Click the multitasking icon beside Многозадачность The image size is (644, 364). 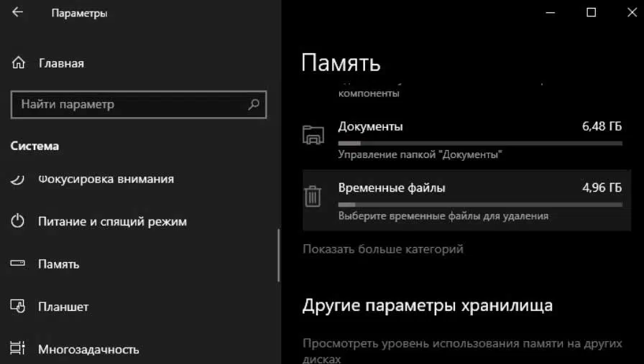18,348
